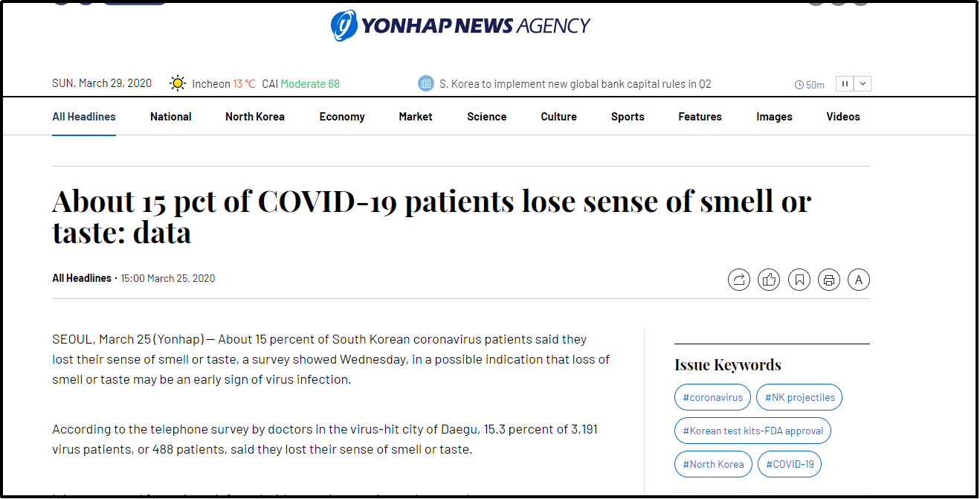Like the article with thumbs-up icon
980x499 pixels.
[769, 280]
